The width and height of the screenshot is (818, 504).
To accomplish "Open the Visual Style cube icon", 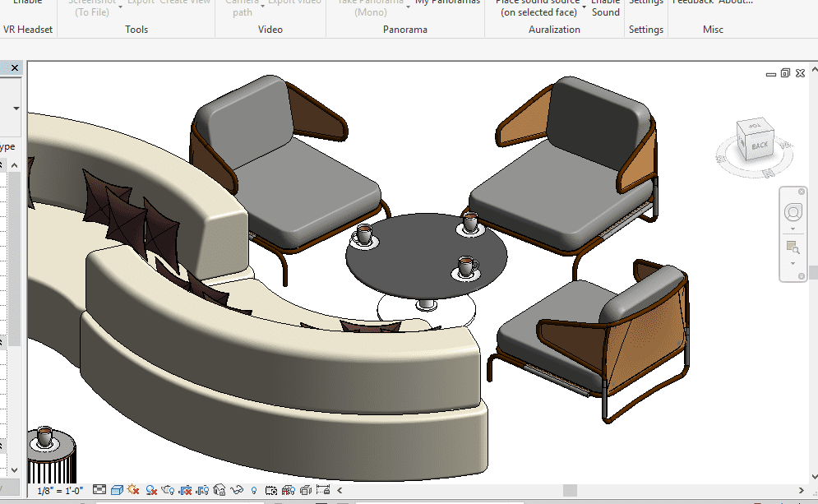I will 117,490.
